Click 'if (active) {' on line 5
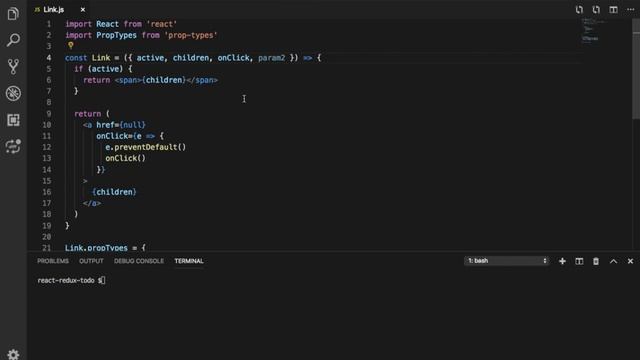Viewport: 640px width, 360px height. click(x=103, y=69)
